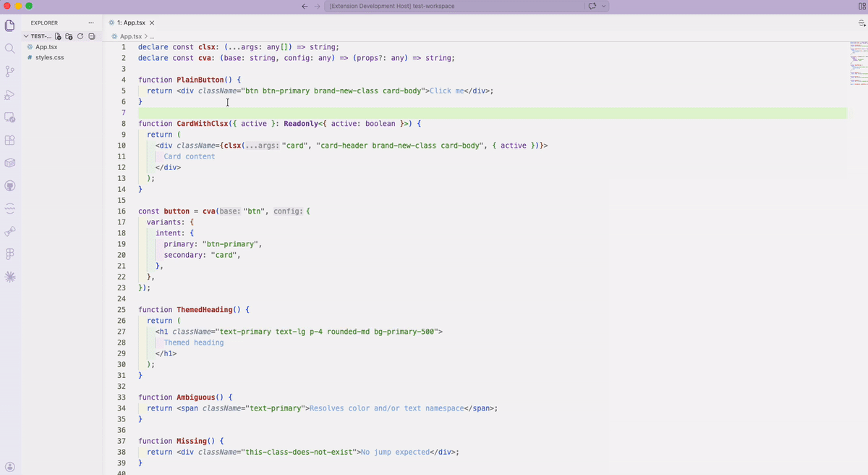This screenshot has height=475, width=868.
Task: Collapse all folders in Explorer
Action: tap(92, 36)
